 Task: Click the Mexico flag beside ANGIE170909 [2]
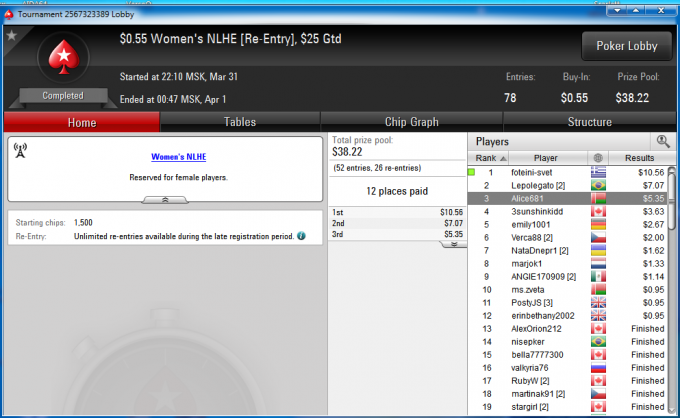point(598,277)
